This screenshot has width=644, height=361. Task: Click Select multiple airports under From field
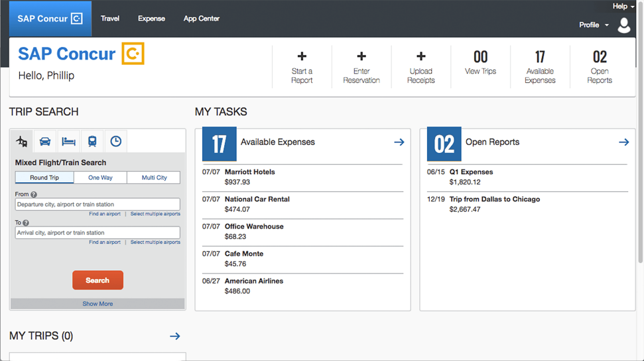pyautogui.click(x=155, y=214)
